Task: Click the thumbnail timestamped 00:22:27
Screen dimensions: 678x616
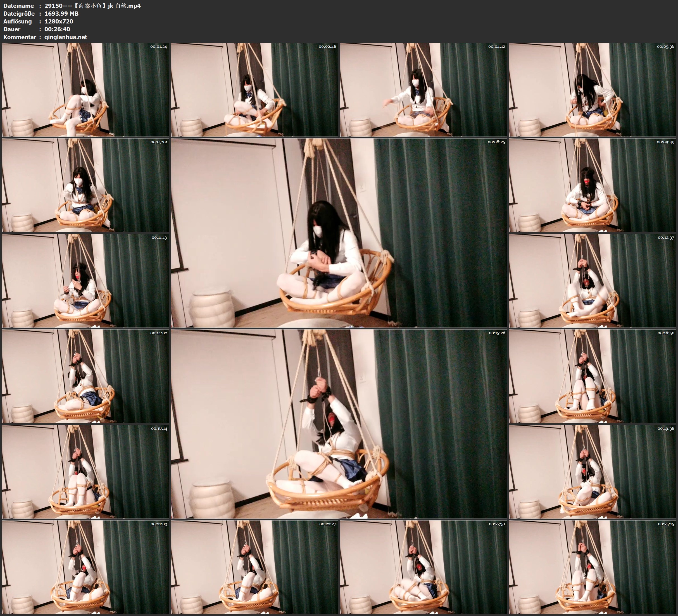Action: tap(254, 567)
